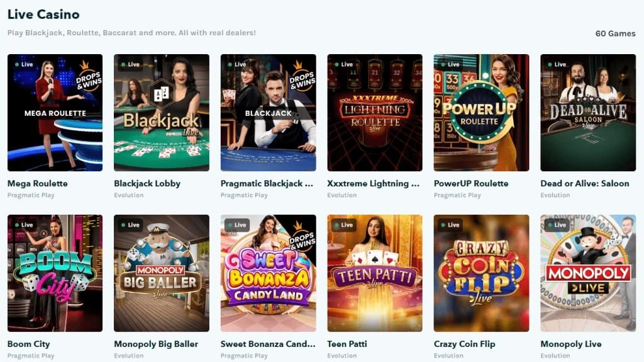644x362 pixels.
Task: Open Pragmatic Blackjack game image
Action: click(268, 113)
